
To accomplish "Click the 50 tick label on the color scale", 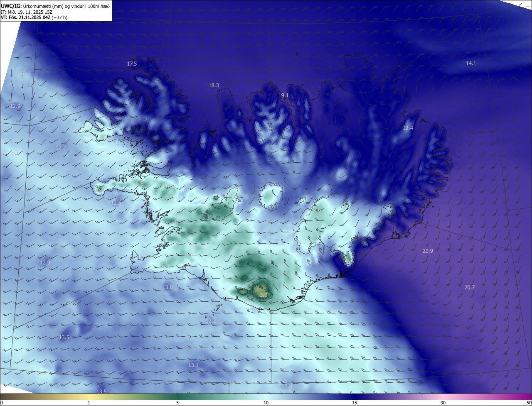I will pos(529,403).
